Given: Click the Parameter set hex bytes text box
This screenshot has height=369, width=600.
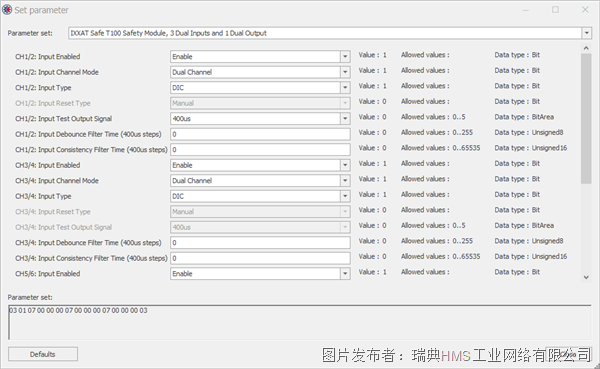Looking at the screenshot, I should pyautogui.click(x=300, y=322).
